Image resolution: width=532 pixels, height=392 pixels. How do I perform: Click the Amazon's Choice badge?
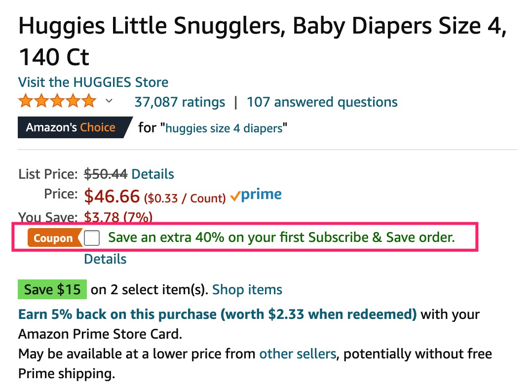[68, 127]
